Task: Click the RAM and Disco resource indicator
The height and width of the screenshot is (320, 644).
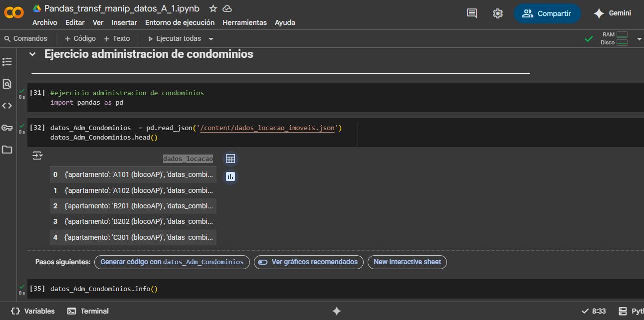Action: [614, 38]
